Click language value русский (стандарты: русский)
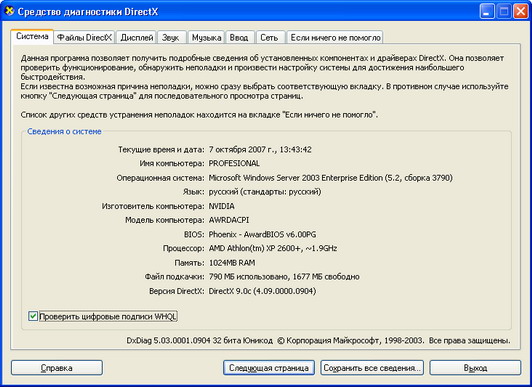Viewport: 532px width, 387px height. click(265, 192)
